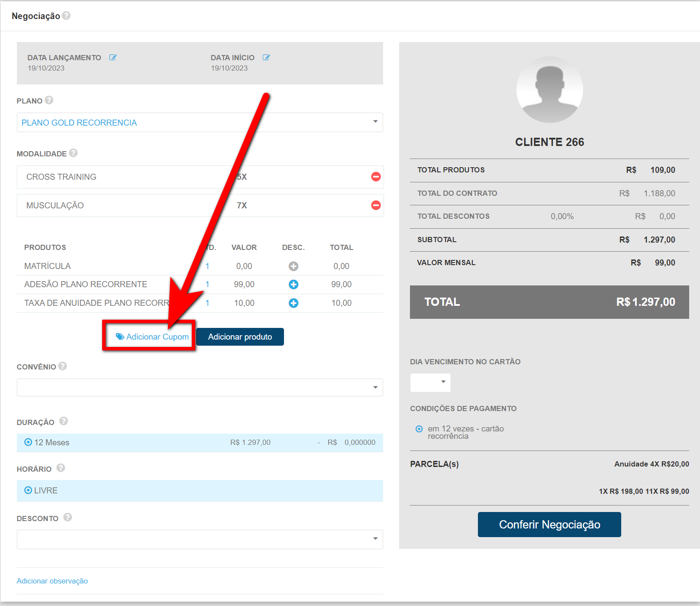Add discount to Taxa de Anuidade product
Viewport: 700px width, 606px height.
click(294, 303)
